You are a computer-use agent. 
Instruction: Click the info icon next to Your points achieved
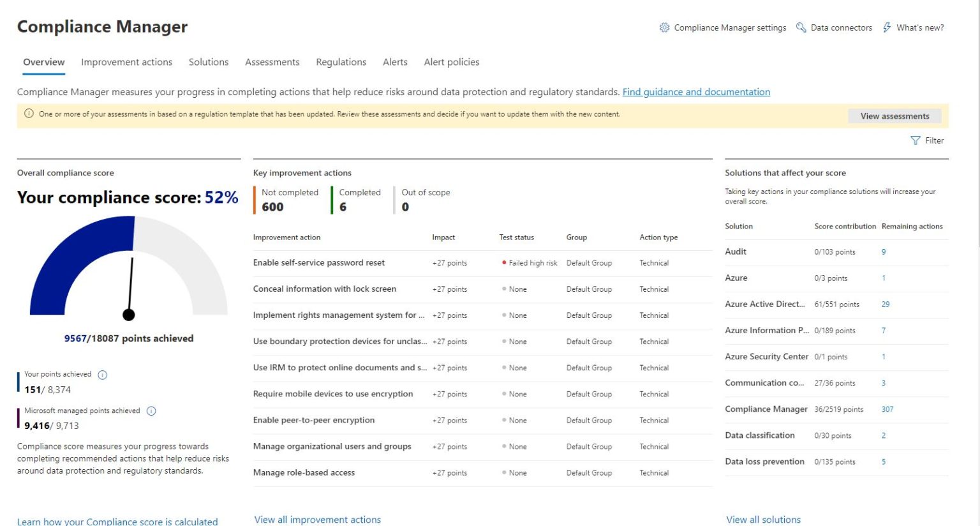pyautogui.click(x=102, y=374)
